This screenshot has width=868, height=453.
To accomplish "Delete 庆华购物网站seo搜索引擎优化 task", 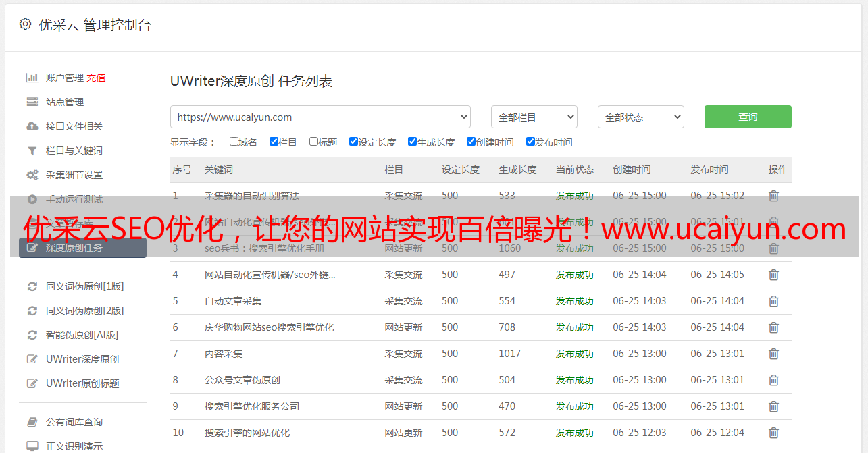I will pos(774,327).
